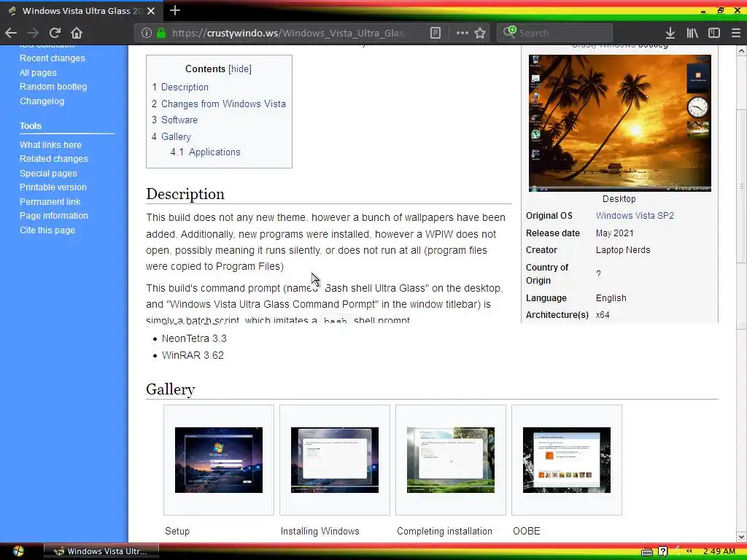Show site information icon in address bar

(x=146, y=33)
